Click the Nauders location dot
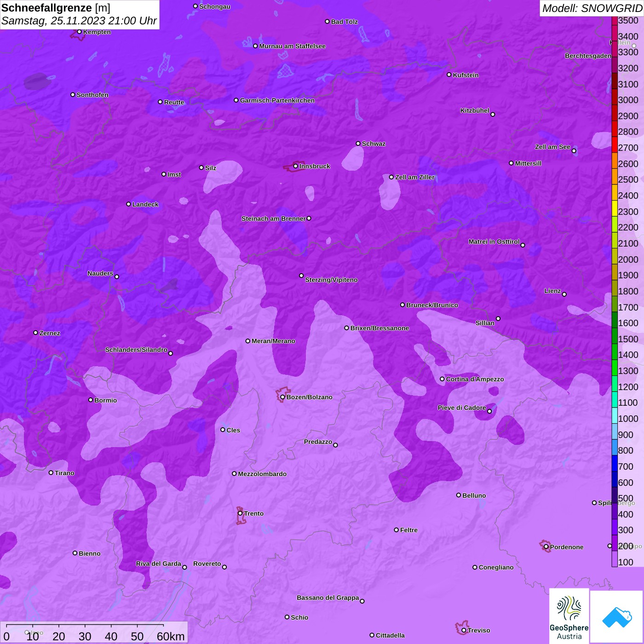The image size is (644, 644). click(117, 276)
